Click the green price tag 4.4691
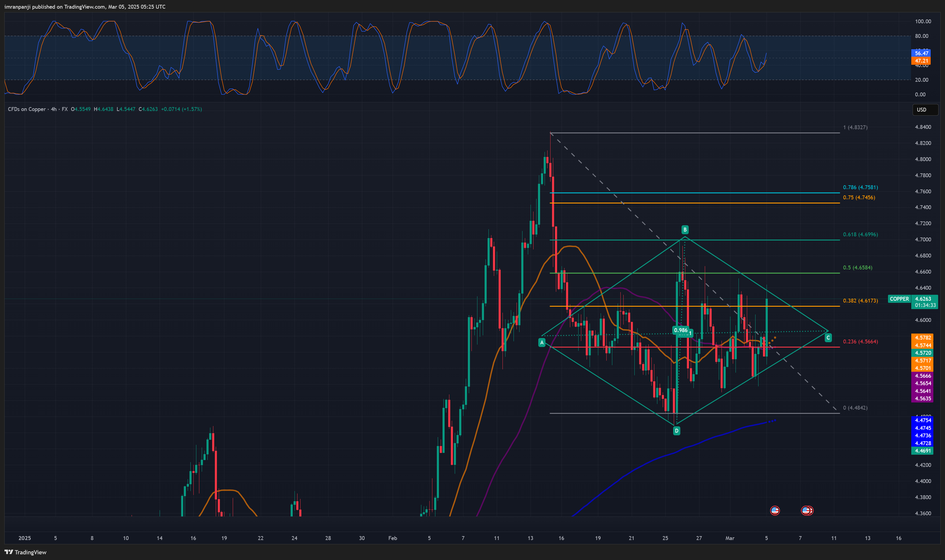Screen dimensions: 945x560 click(x=922, y=451)
